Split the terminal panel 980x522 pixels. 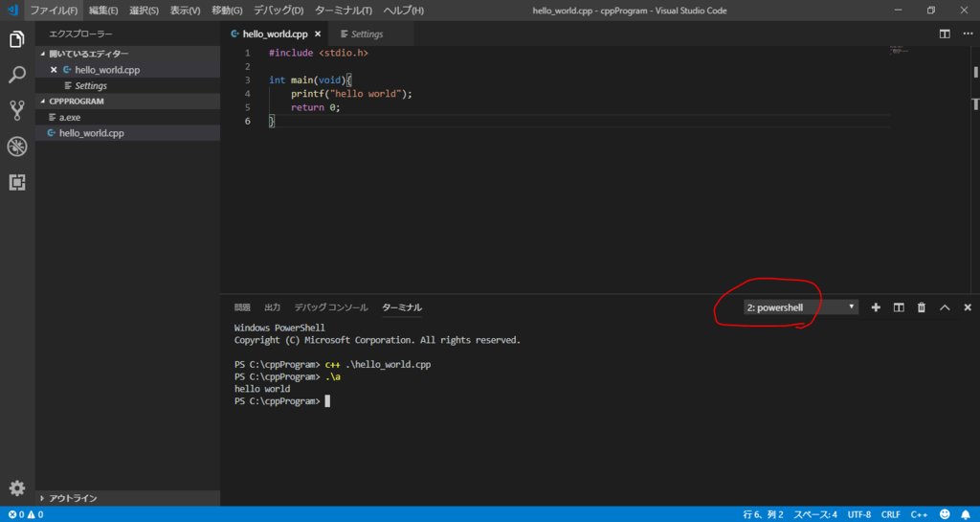pos(899,307)
